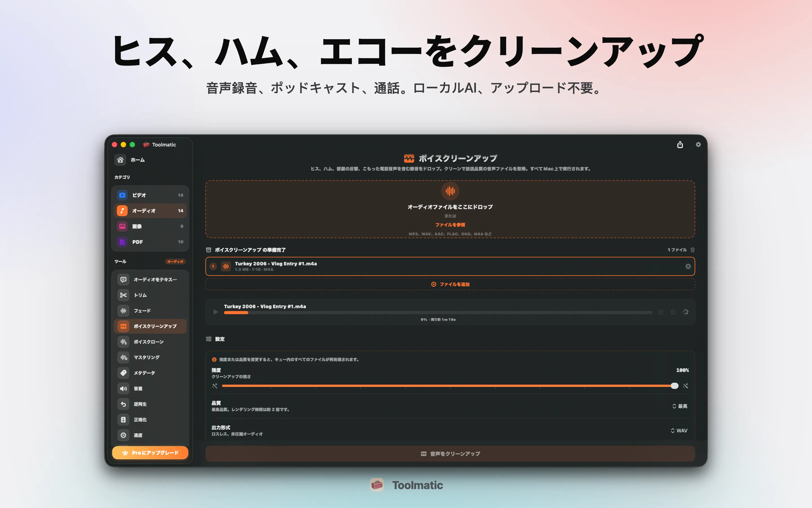Click 6% remaining time status text
812x508 pixels.
pyautogui.click(x=438, y=319)
